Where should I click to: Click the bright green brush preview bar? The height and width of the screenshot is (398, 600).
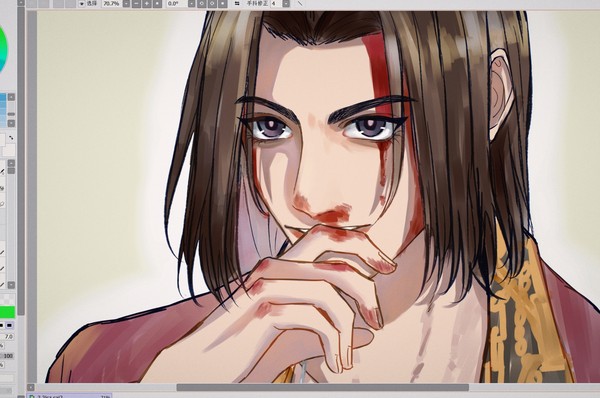[x=7, y=312]
